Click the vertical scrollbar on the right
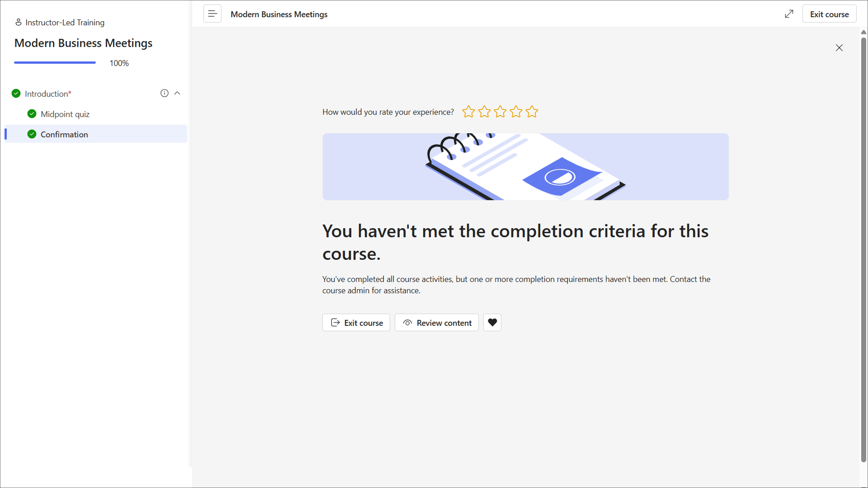Image resolution: width=868 pixels, height=488 pixels. coord(863,249)
